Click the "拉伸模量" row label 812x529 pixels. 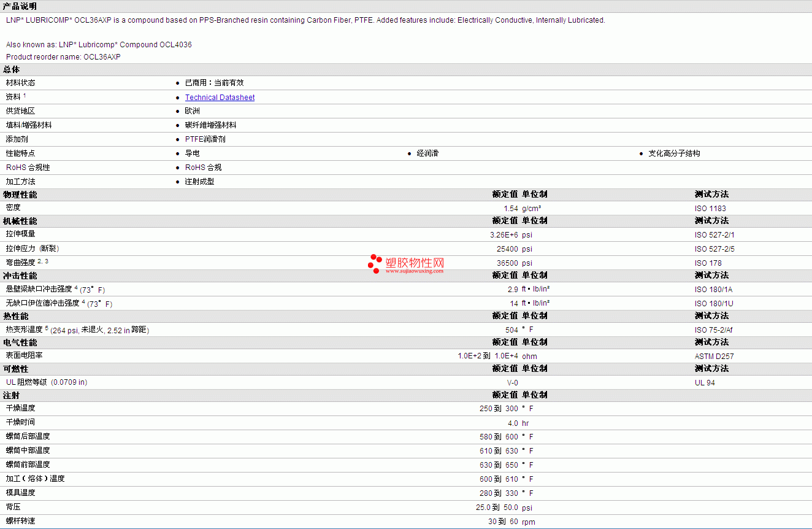coord(21,234)
